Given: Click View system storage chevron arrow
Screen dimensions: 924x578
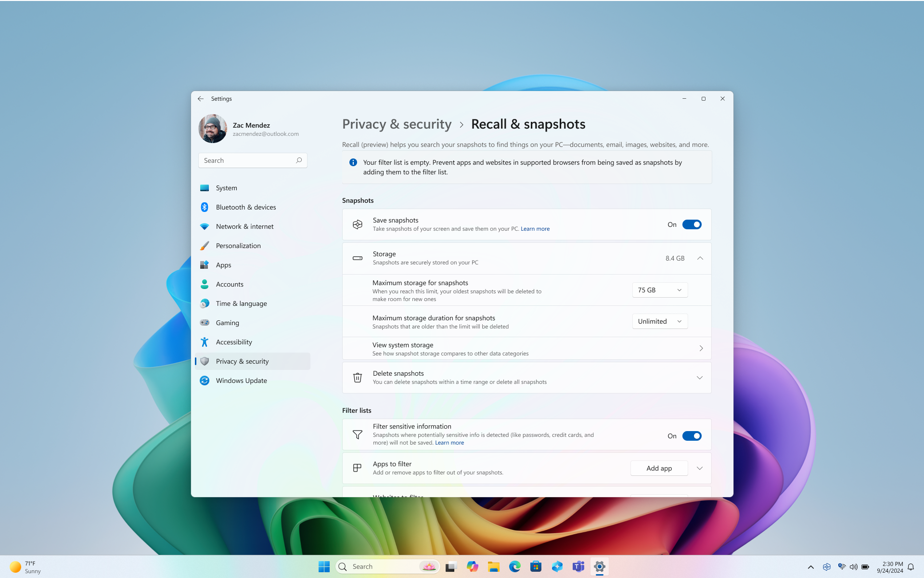Looking at the screenshot, I should click(x=701, y=348).
